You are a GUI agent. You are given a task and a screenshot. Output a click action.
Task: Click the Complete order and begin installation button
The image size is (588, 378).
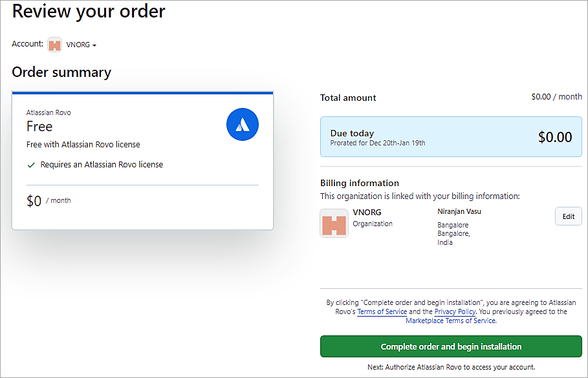click(x=450, y=346)
